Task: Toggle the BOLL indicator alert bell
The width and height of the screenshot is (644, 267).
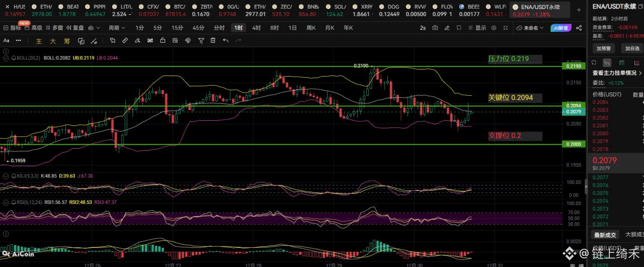Action: tap(14, 58)
